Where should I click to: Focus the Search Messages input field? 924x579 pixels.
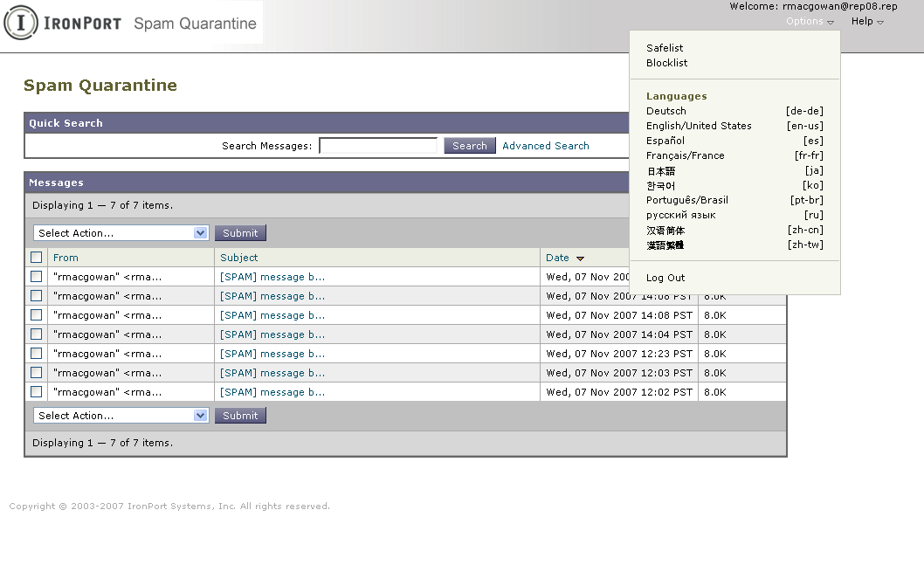378,146
